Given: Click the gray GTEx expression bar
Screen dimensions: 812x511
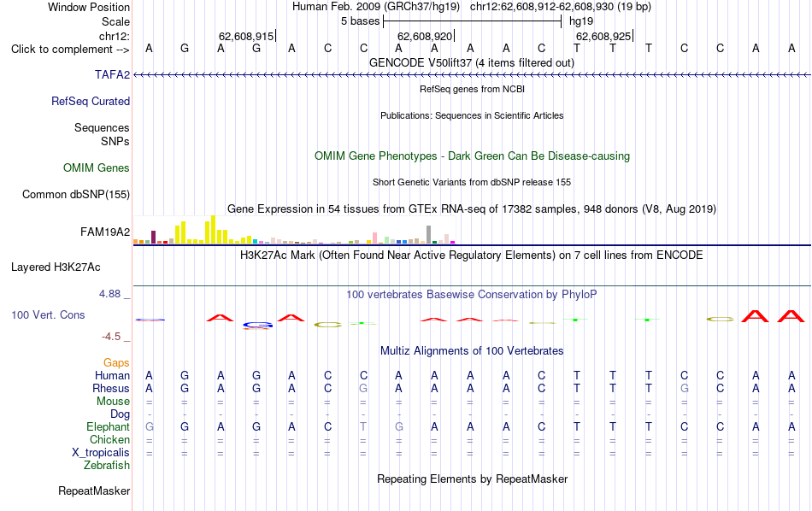Looking at the screenshot, I should pyautogui.click(x=429, y=234).
